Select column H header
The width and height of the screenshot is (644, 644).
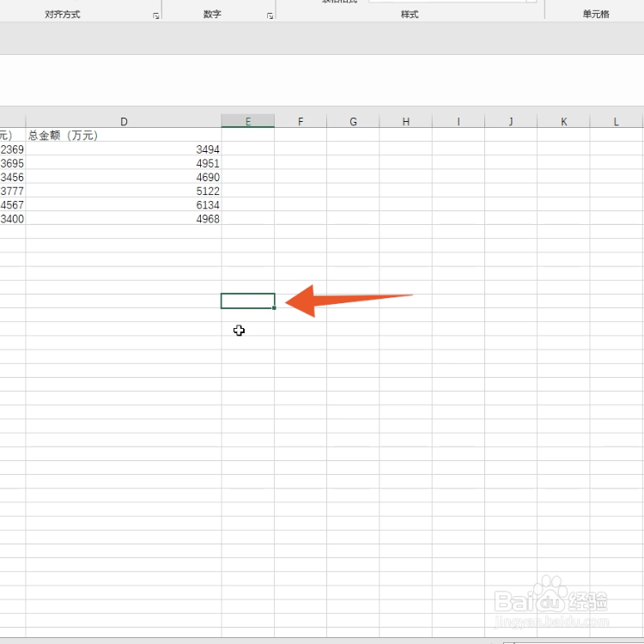(x=406, y=121)
